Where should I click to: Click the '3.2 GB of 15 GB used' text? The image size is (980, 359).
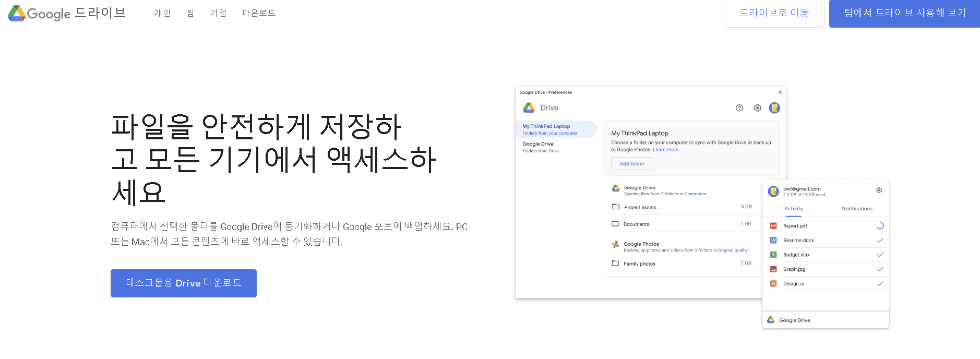804,195
